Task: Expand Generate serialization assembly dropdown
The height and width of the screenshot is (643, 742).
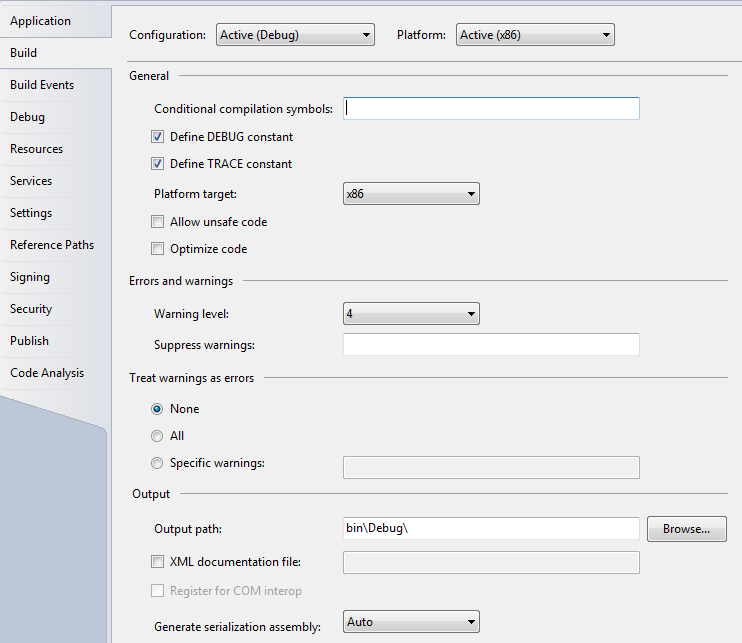Action: click(x=411, y=622)
